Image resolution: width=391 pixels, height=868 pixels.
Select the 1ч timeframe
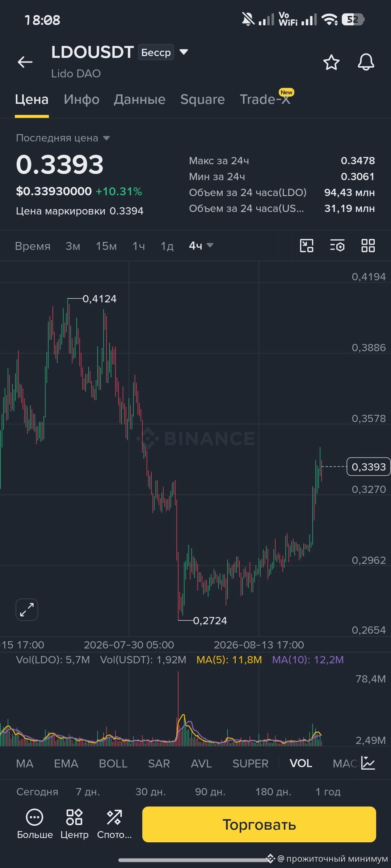click(x=139, y=246)
